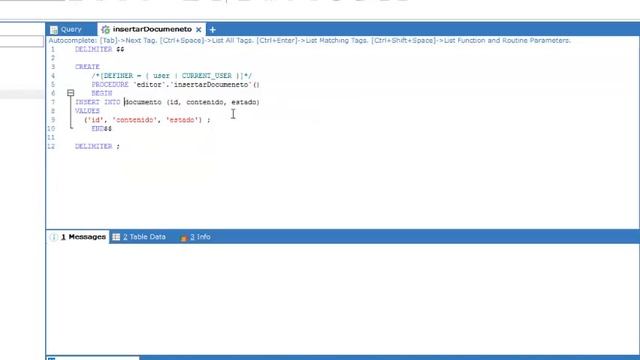Click the DELIMITER ; text on line 12
The image size is (640, 360).
click(98, 146)
